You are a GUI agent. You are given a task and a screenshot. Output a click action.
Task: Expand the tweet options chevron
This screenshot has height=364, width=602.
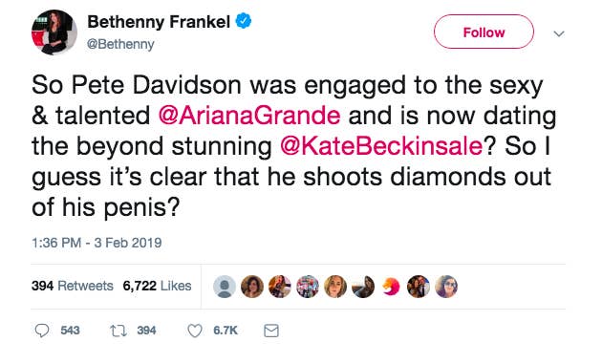pos(559,33)
